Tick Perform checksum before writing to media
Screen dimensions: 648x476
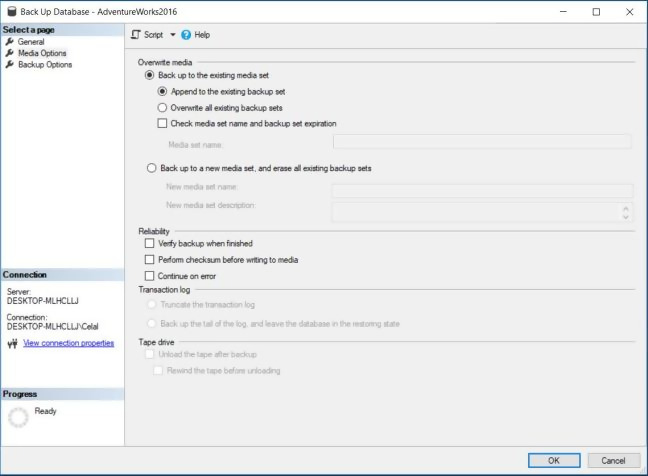click(149, 259)
